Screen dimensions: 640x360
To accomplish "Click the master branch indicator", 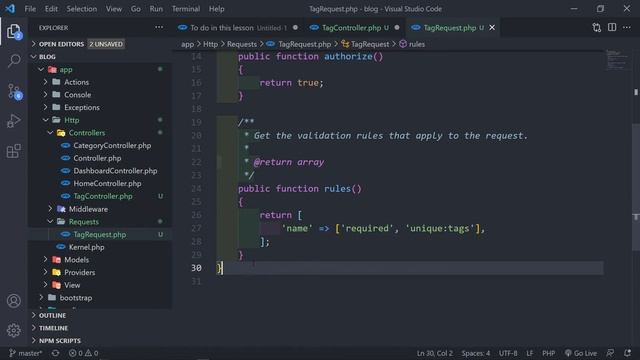I will (25, 353).
